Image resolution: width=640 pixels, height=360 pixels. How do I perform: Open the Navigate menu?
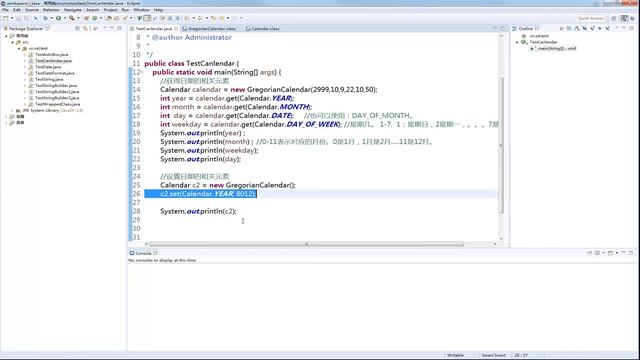coord(73,9)
